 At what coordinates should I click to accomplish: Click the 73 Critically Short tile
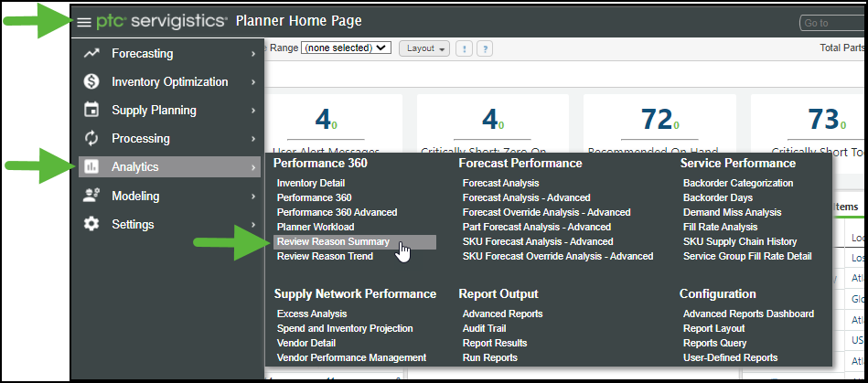point(809,124)
